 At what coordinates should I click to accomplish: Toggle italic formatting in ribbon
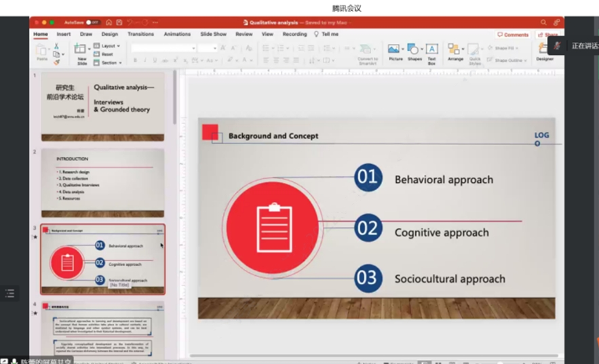point(144,60)
